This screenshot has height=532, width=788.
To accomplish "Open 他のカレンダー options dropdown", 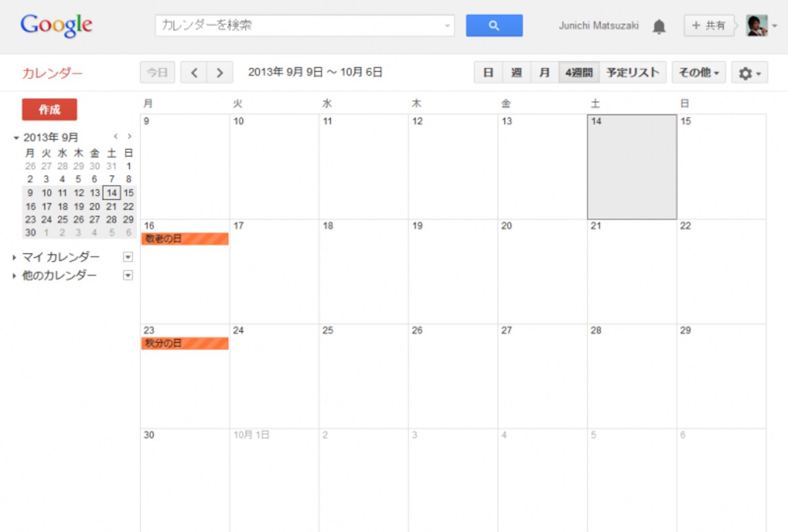I will pyautogui.click(x=128, y=276).
